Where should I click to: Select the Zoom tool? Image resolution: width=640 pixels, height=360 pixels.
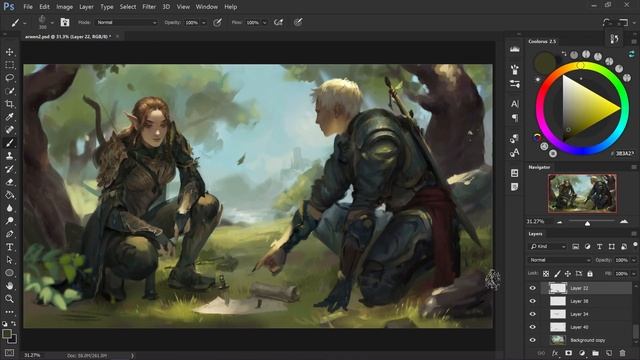[9, 299]
